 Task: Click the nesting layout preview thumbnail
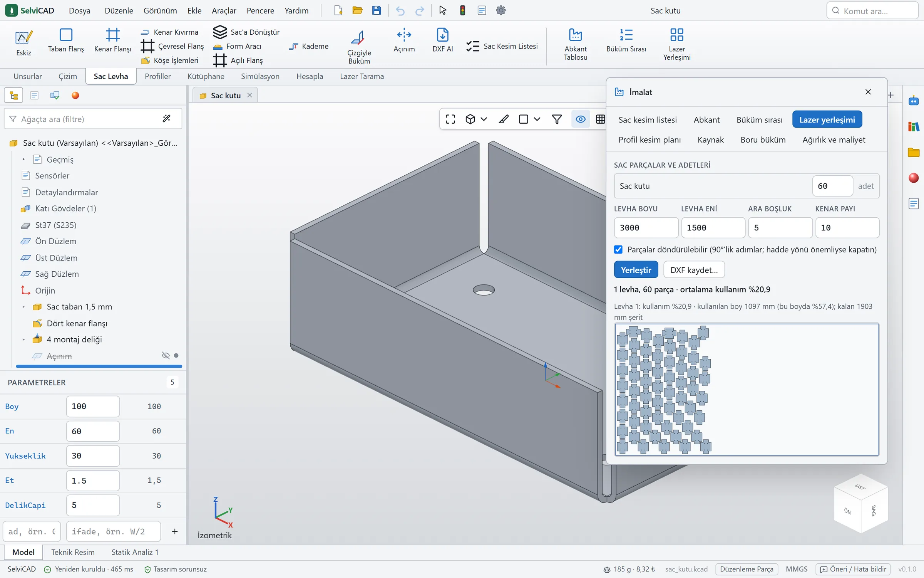746,389
